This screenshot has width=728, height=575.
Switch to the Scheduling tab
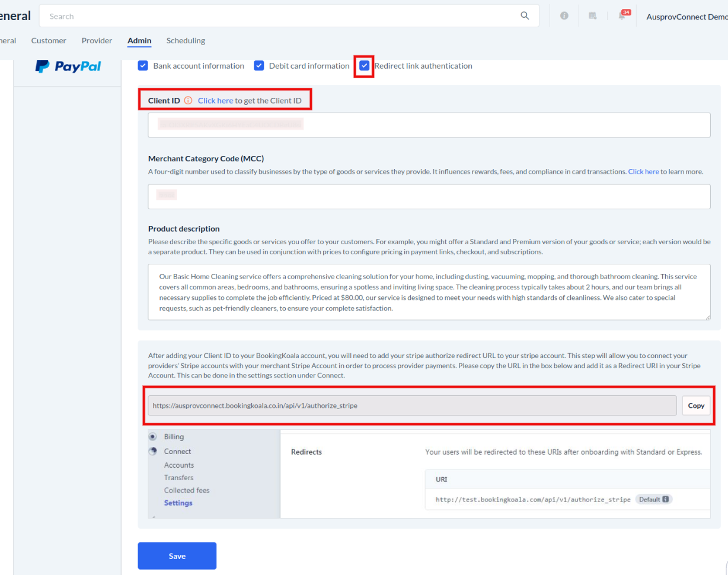click(x=186, y=40)
